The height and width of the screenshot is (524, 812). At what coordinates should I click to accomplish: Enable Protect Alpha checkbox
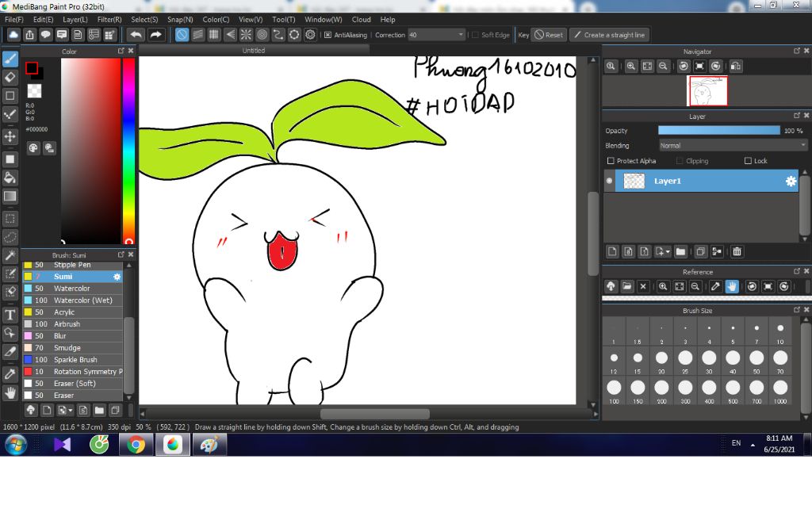611,161
